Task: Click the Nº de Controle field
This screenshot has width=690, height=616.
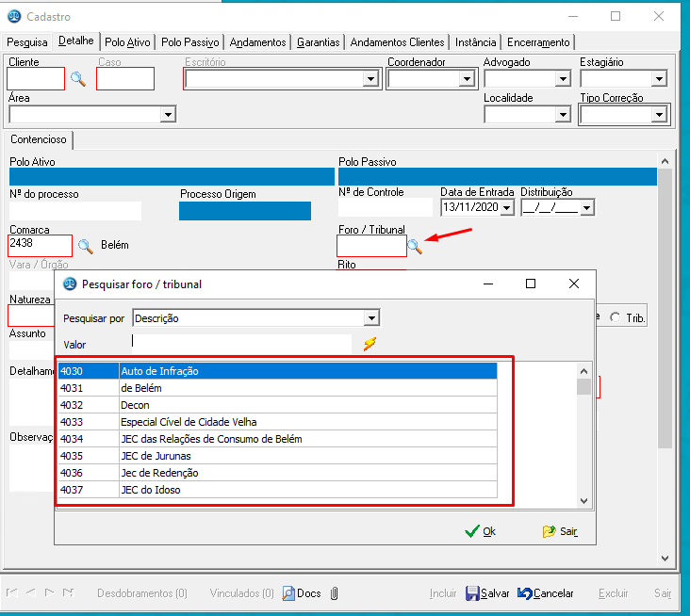Action: click(x=386, y=207)
